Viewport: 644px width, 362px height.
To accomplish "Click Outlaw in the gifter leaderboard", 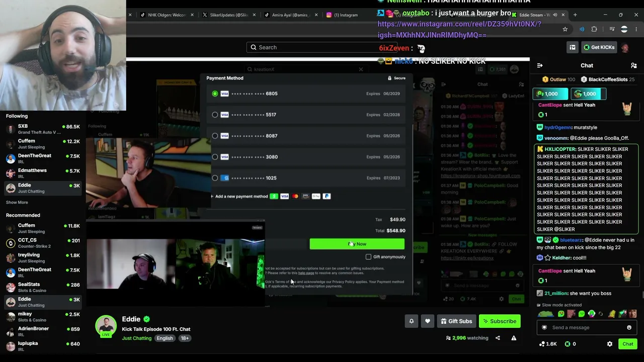I will 558,79.
